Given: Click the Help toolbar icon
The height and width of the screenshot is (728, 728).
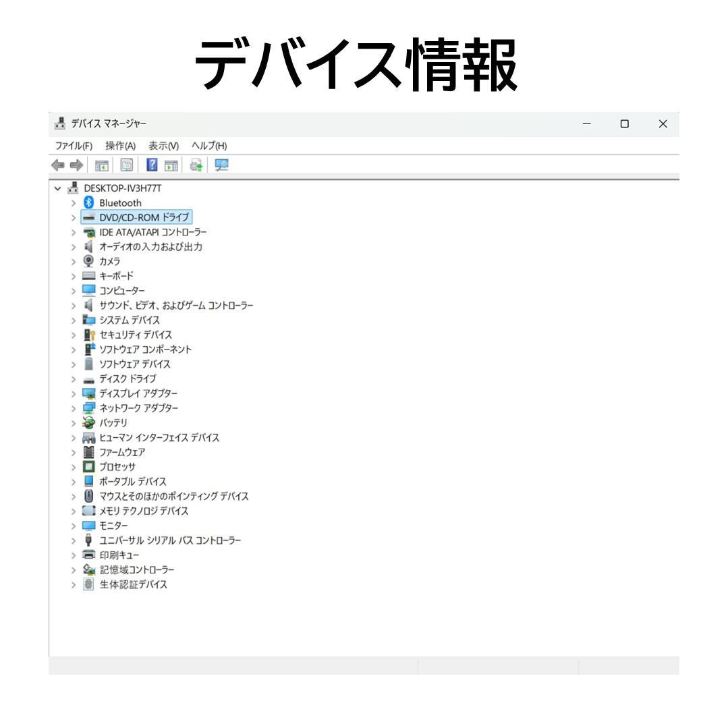Looking at the screenshot, I should [x=152, y=165].
